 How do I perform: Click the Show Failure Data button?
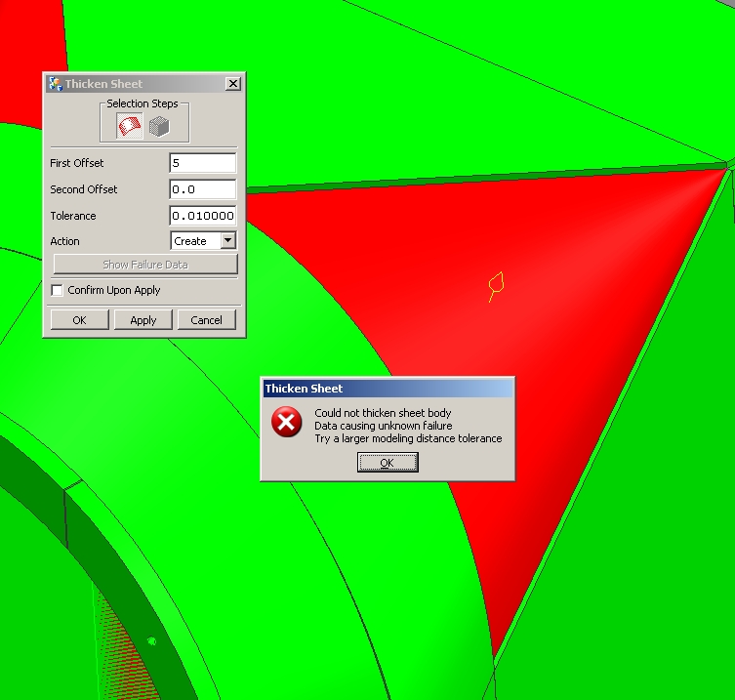(145, 265)
